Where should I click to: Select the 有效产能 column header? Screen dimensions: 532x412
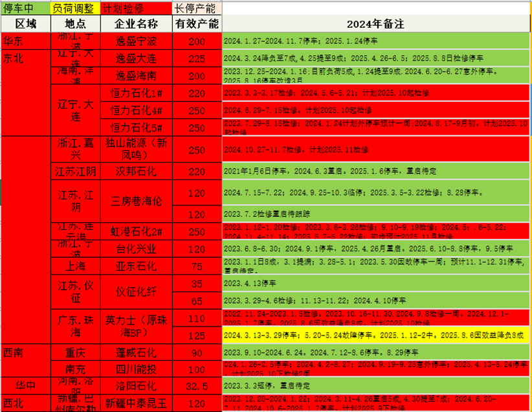click(197, 24)
